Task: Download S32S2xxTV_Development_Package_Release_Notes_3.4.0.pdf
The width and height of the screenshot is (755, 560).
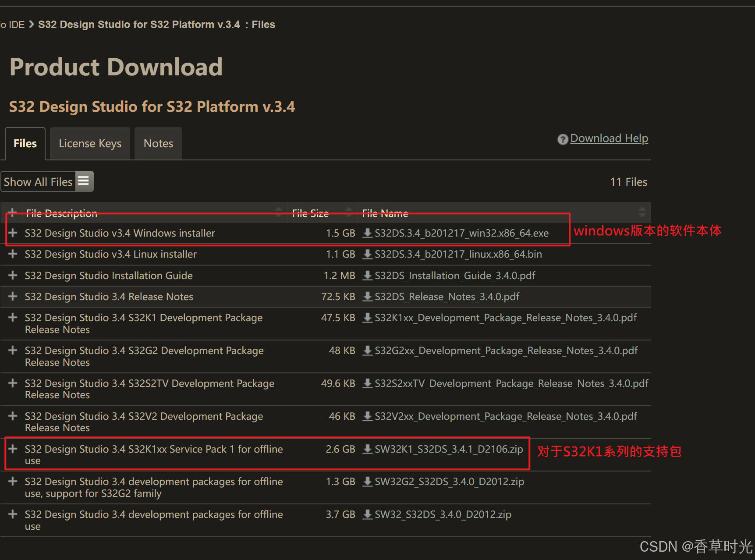Action: tap(511, 383)
